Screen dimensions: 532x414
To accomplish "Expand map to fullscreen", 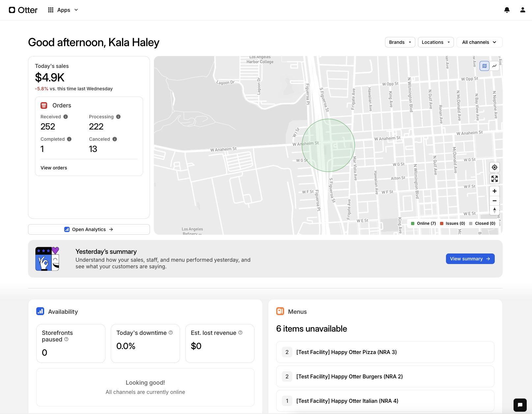I will click(x=494, y=179).
